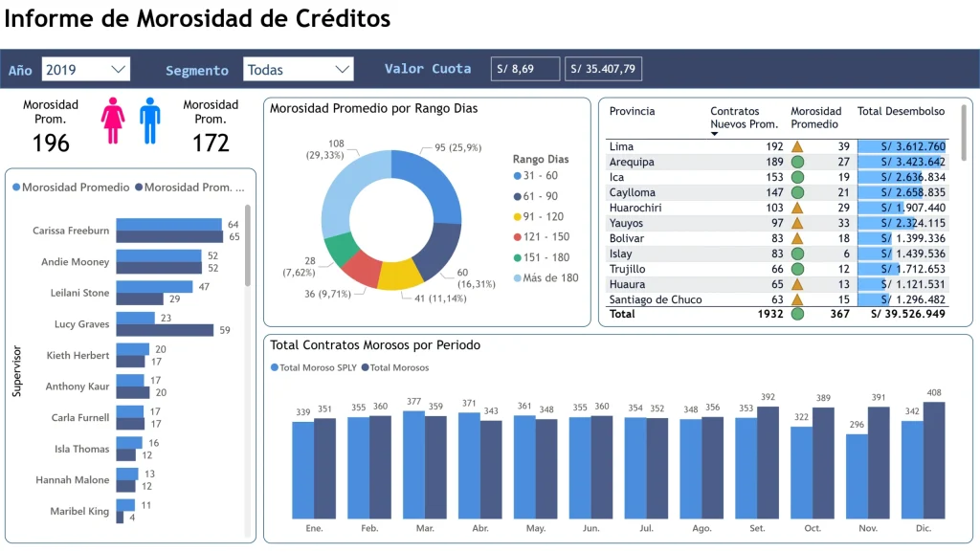
Task: Click the Valor Cuota maximum field S/ 35.407,79
Action: 603,69
